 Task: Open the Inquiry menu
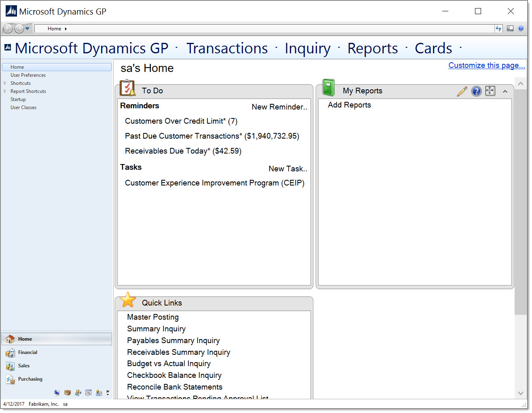pos(308,48)
